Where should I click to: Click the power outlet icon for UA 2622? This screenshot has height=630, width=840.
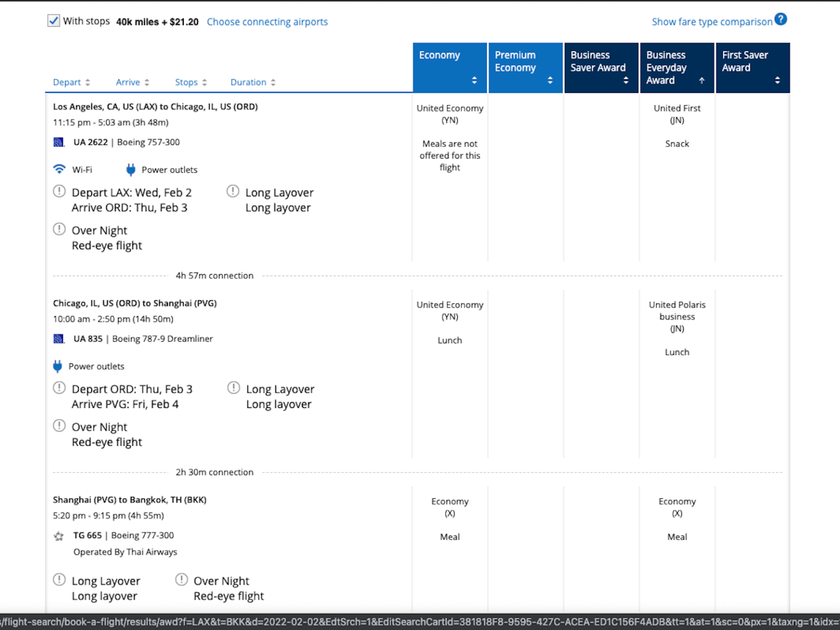click(131, 170)
